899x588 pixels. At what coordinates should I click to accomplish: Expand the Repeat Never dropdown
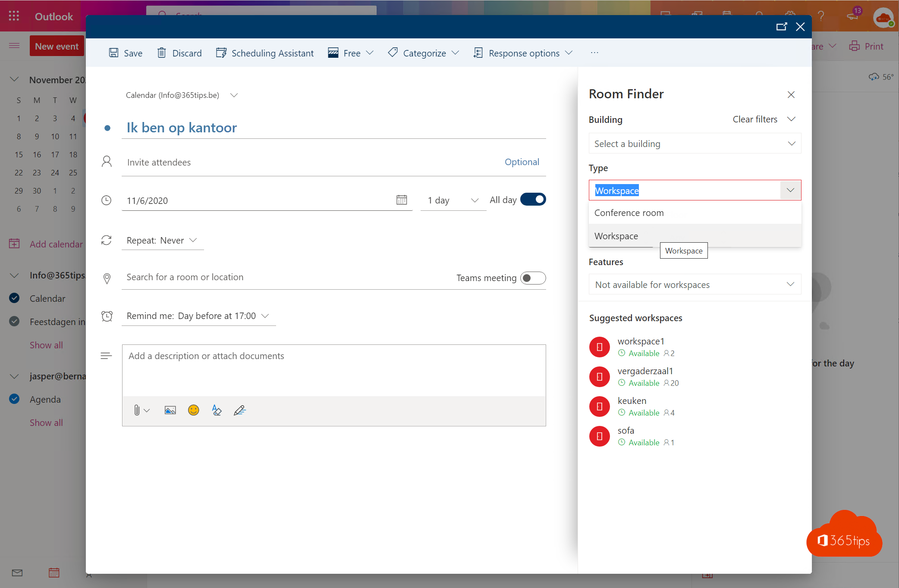194,240
